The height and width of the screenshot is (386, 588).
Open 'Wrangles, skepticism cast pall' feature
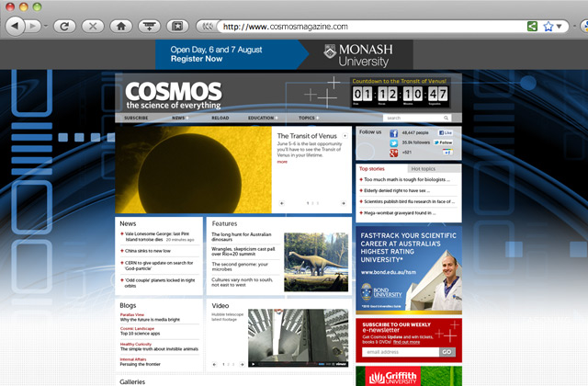click(243, 251)
